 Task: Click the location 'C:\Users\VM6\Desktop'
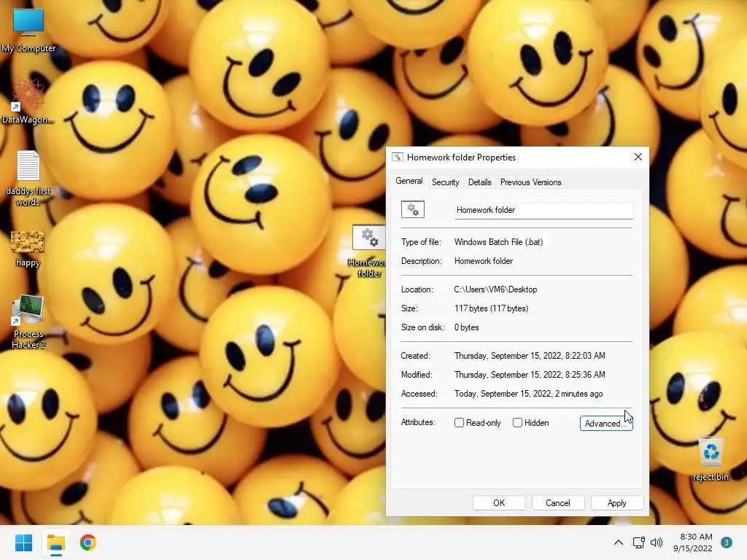click(495, 289)
